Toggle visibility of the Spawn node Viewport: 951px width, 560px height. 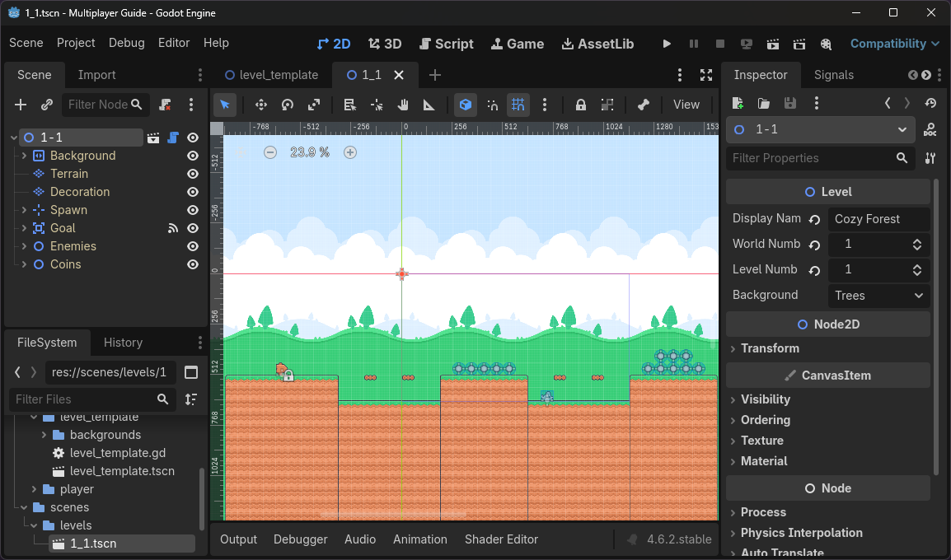(x=193, y=210)
